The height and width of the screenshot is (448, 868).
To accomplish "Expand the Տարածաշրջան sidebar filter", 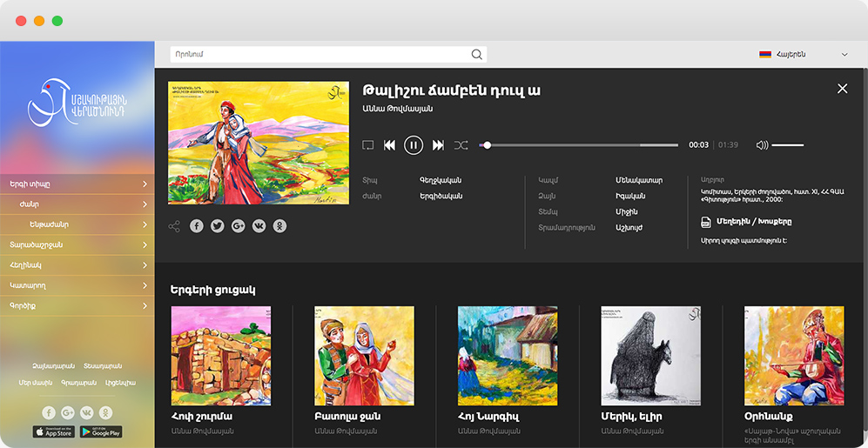I will click(77, 244).
